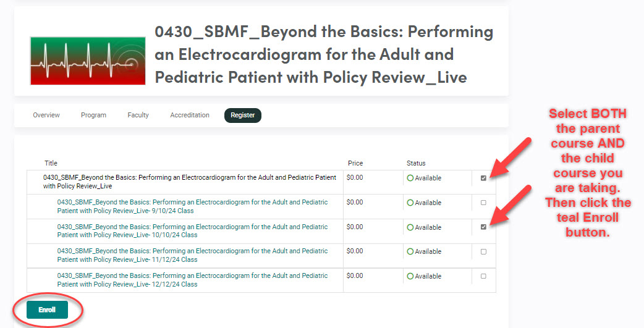Click the green status circle for 9/10/24 Class
Viewport: 644px width, 328px height.
click(x=410, y=203)
